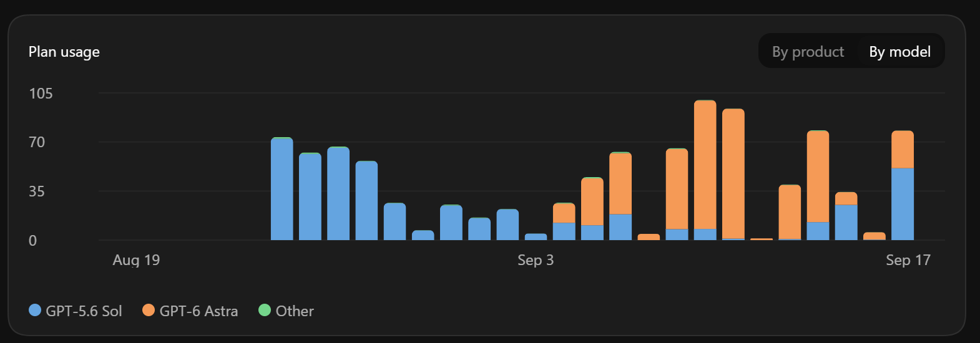This screenshot has width=980, height=343.
Task: Click the Sep 17 axis label
Action: 908,260
